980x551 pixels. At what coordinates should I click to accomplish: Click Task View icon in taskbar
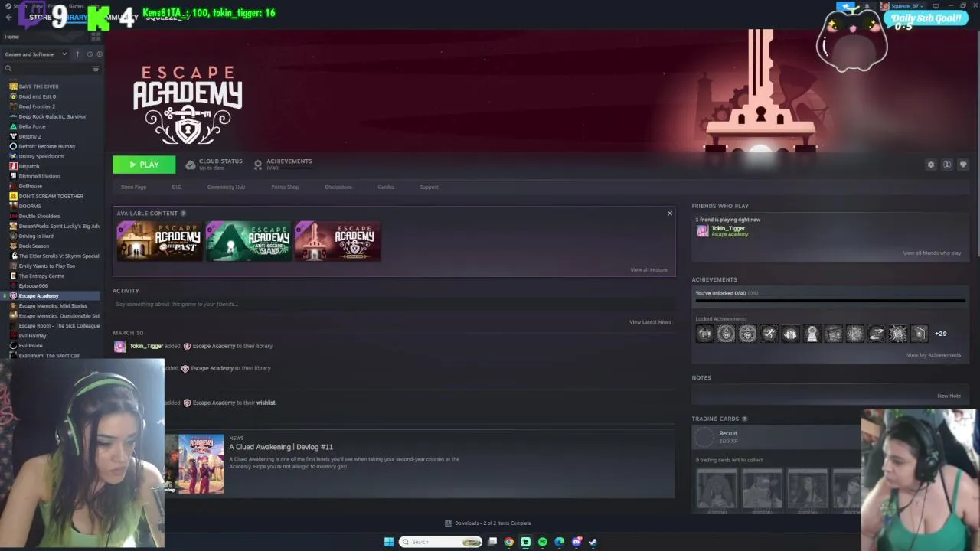pyautogui.click(x=492, y=542)
